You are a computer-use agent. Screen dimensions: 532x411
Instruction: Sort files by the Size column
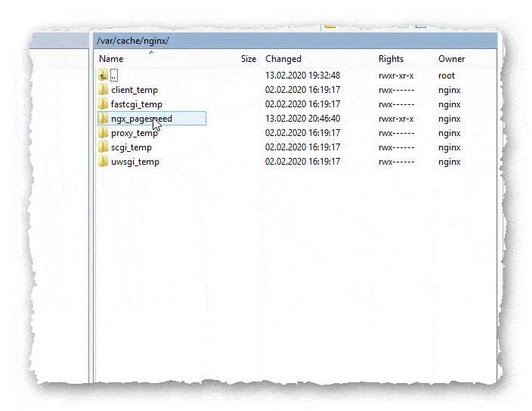click(248, 59)
